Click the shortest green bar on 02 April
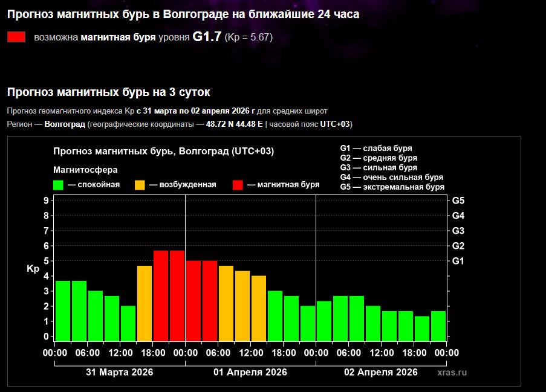 (x=422, y=328)
